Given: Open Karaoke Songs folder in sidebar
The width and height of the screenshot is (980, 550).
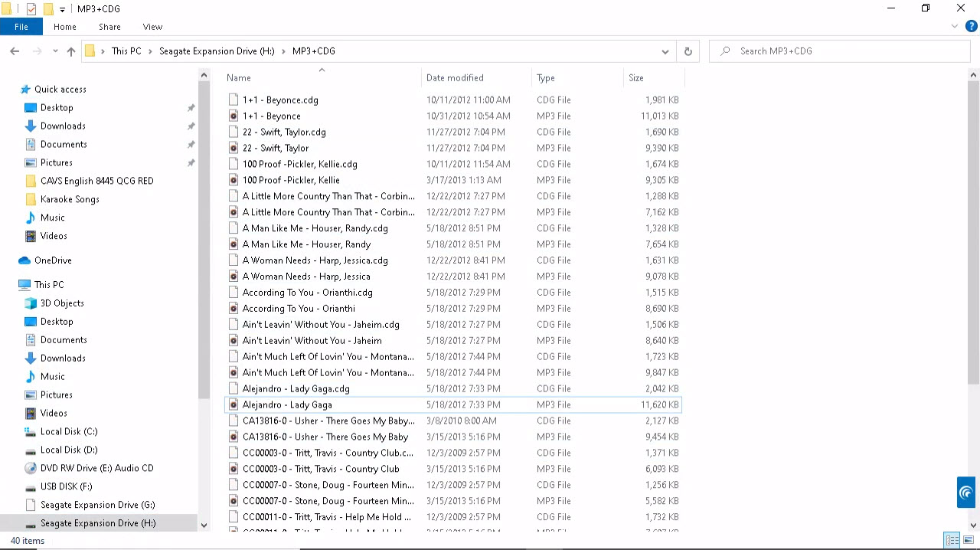Looking at the screenshot, I should [x=70, y=200].
